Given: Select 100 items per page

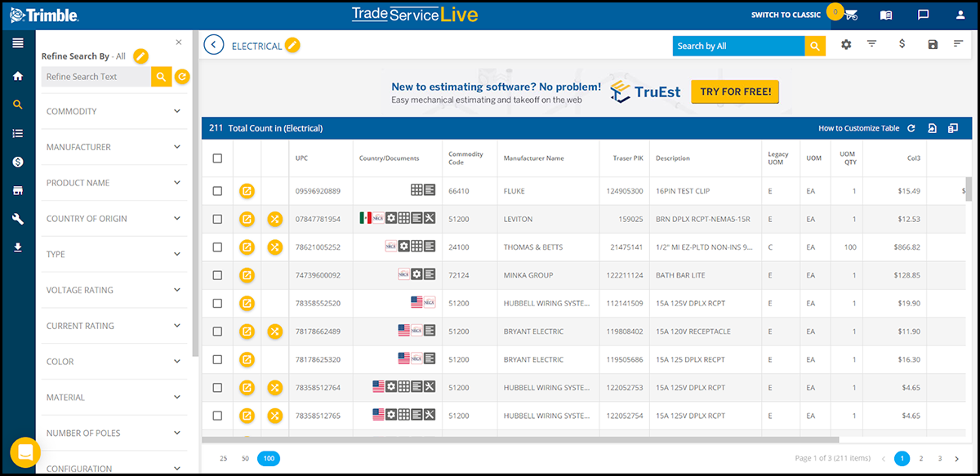Looking at the screenshot, I should (268, 459).
